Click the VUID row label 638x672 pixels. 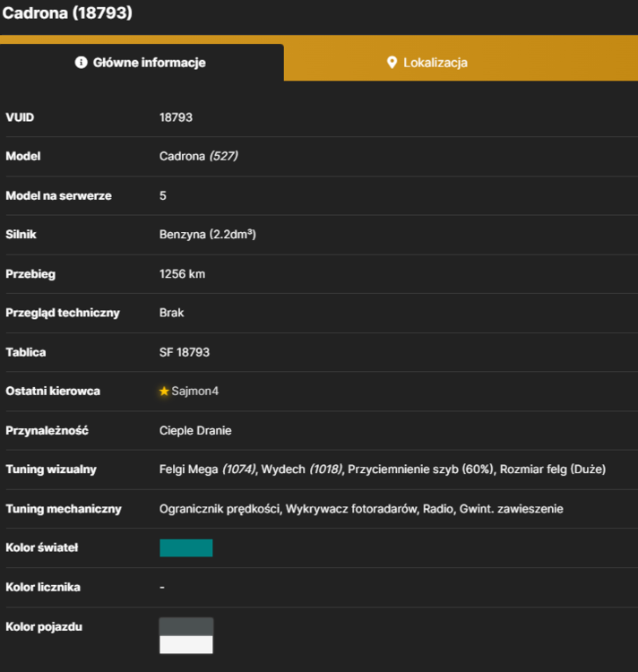[x=20, y=117]
